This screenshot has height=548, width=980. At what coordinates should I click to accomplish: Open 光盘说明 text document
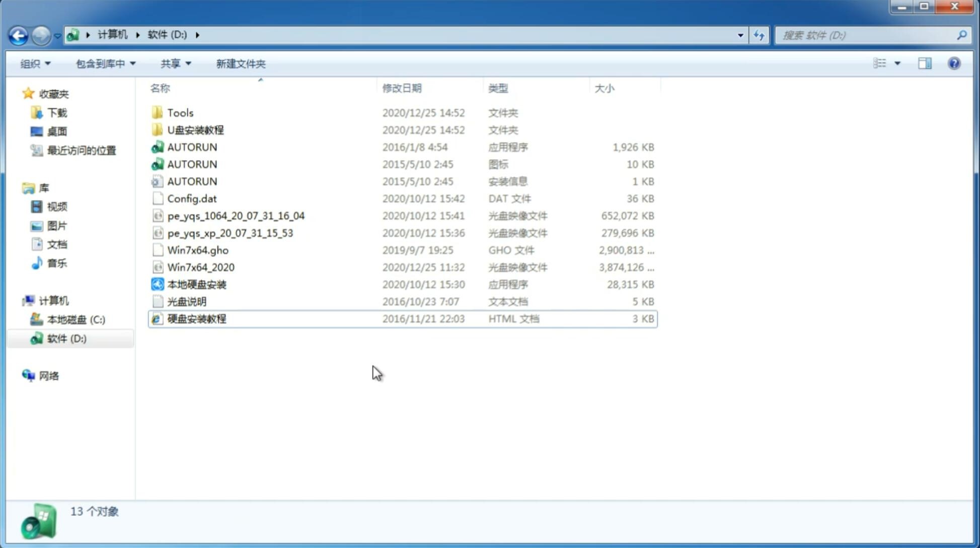tap(186, 301)
